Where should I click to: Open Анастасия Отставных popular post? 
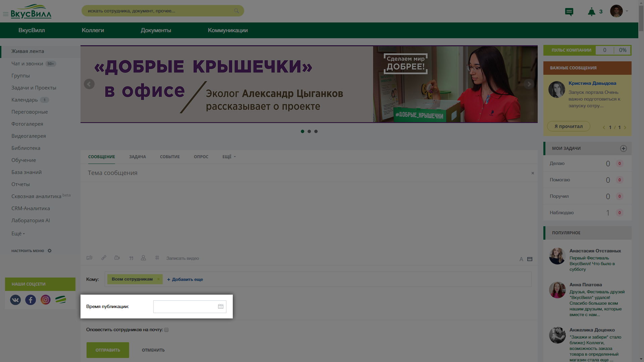tap(595, 251)
